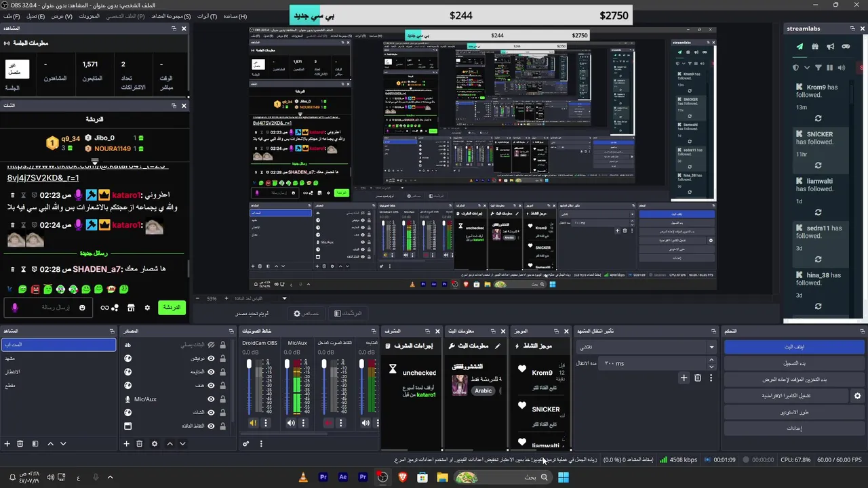Add a new source with the plus icon
Viewport: 868px width, 488px height.
click(126, 444)
